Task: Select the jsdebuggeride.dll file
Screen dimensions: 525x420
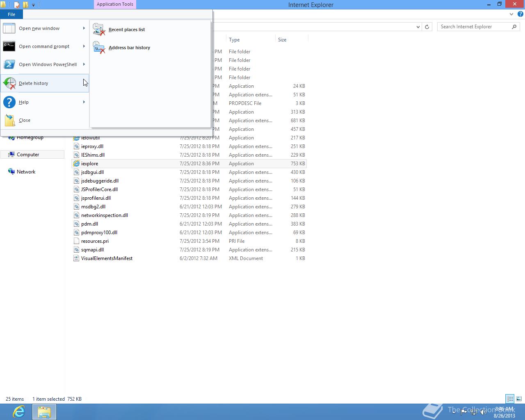Action: click(x=100, y=181)
